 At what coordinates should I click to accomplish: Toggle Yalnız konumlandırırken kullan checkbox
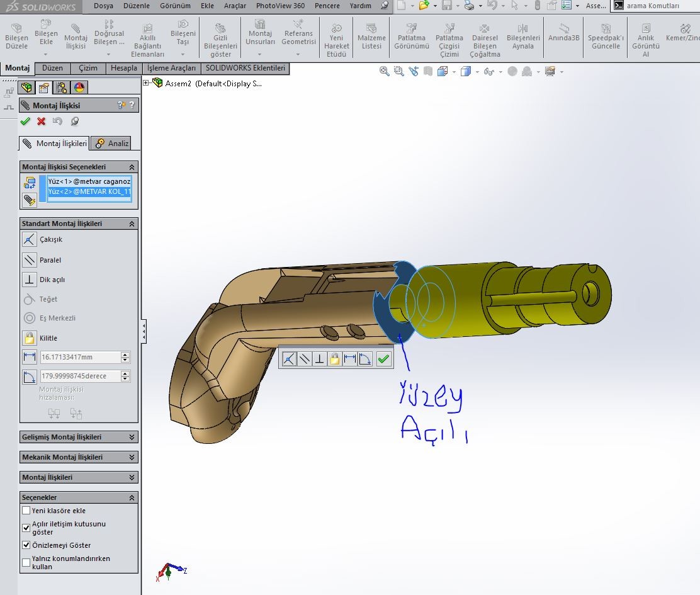click(26, 562)
